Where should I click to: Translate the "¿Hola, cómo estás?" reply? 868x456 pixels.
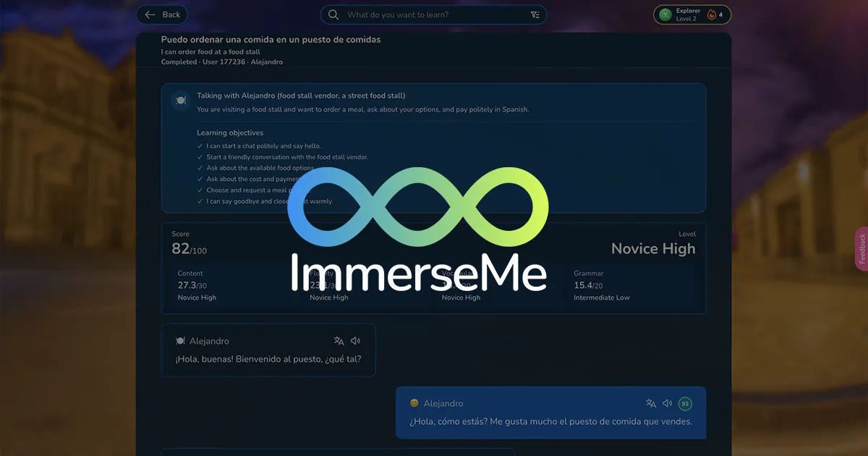(651, 403)
